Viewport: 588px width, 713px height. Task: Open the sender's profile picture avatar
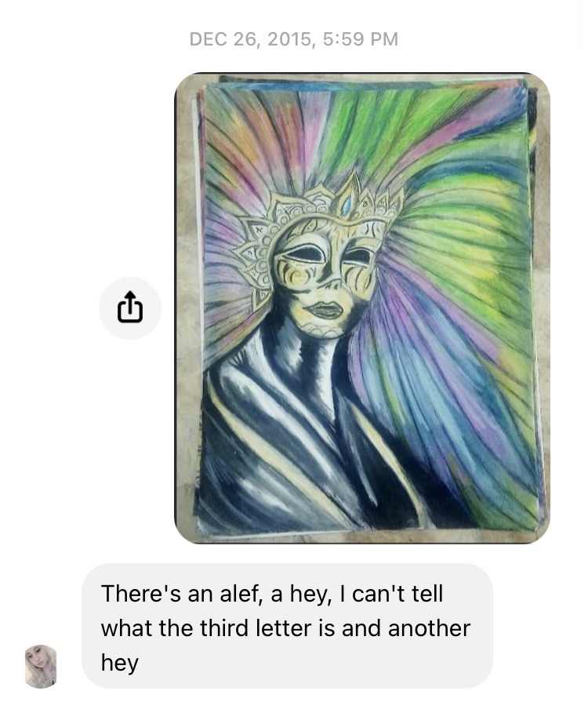[41, 666]
